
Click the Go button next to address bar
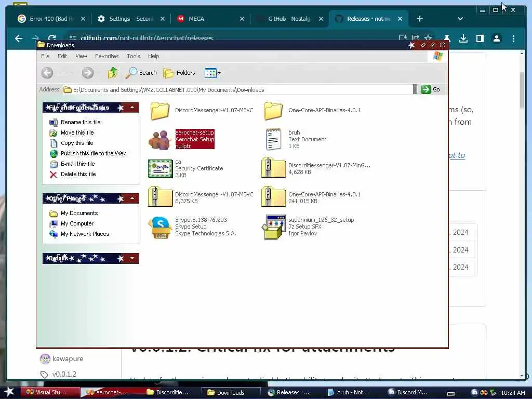(x=431, y=89)
